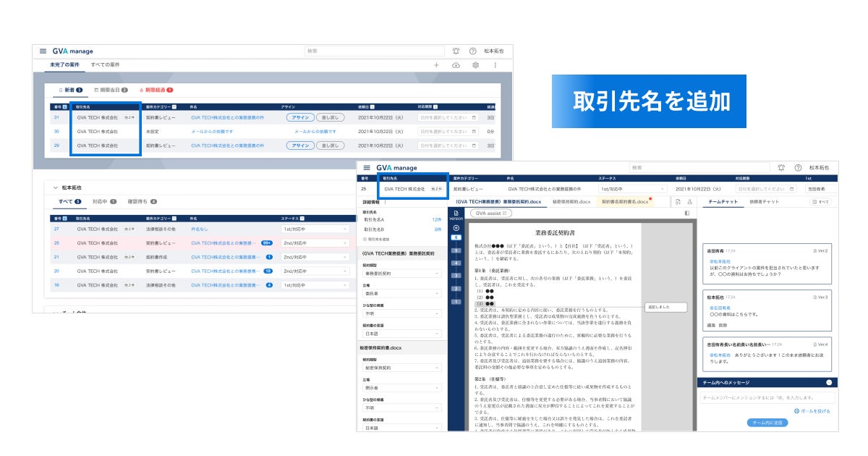Open vertical dots more menu in list toolbar
The image size is (868, 456).
[x=495, y=65]
